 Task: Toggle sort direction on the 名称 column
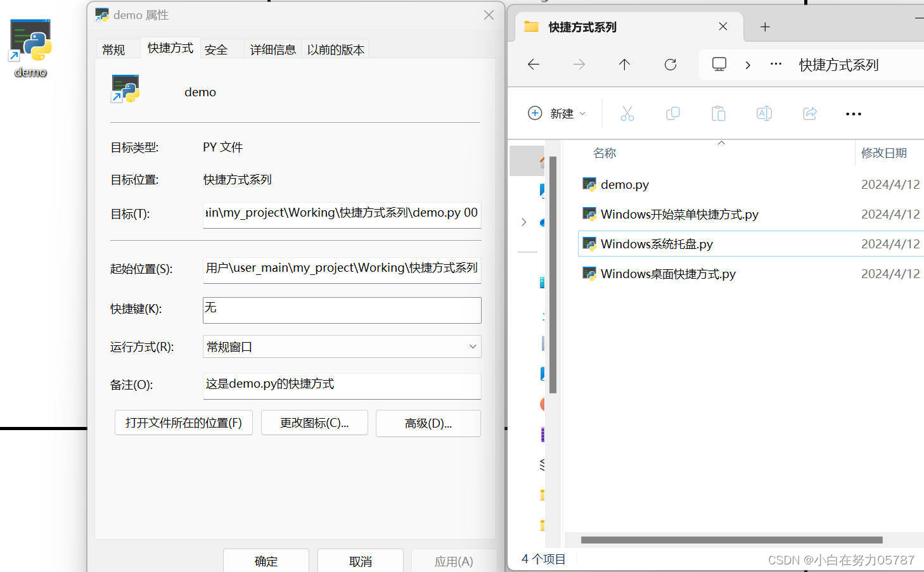(x=605, y=152)
